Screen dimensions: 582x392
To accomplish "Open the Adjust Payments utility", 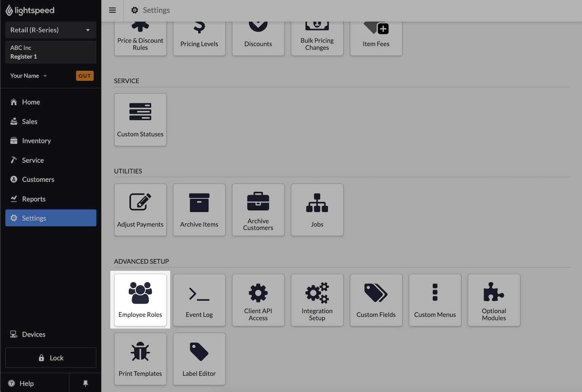I will pos(140,210).
